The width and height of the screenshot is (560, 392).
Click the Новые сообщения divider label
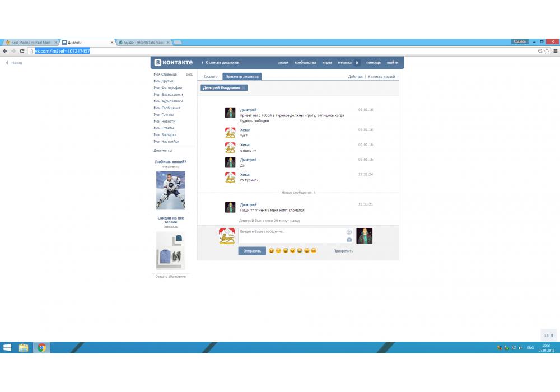click(x=298, y=193)
